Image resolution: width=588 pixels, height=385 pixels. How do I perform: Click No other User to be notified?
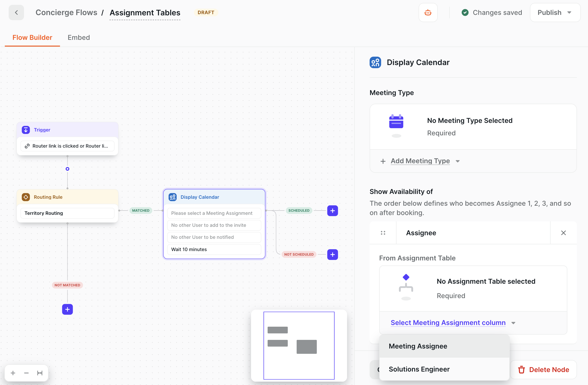click(x=214, y=237)
